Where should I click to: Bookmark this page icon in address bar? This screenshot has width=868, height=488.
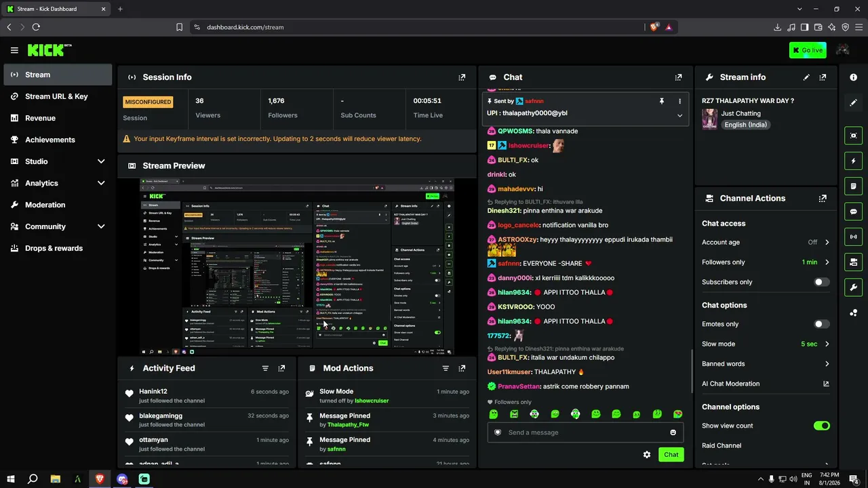coord(180,27)
